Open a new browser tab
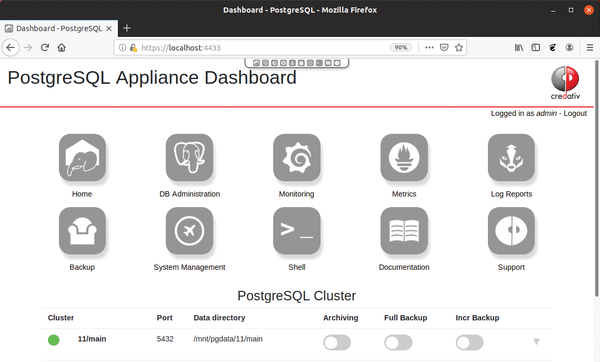Image resolution: width=600 pixels, height=362 pixels. 127,28
